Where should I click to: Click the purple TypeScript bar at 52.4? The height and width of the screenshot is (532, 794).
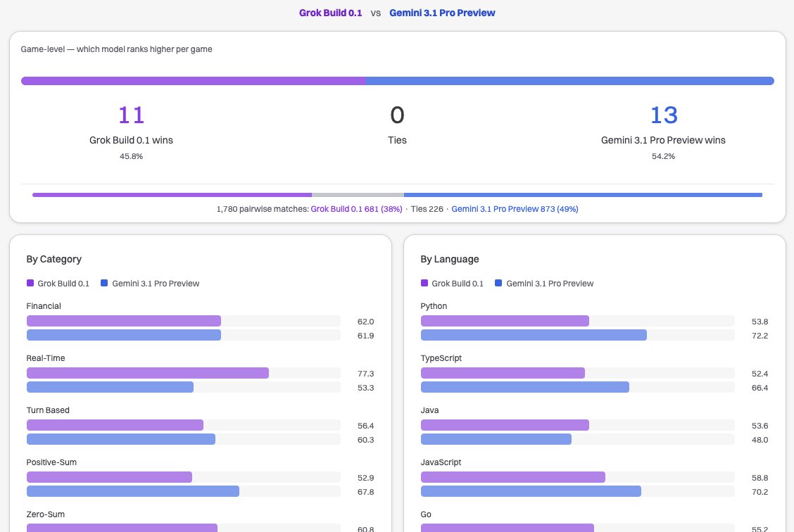(503, 373)
